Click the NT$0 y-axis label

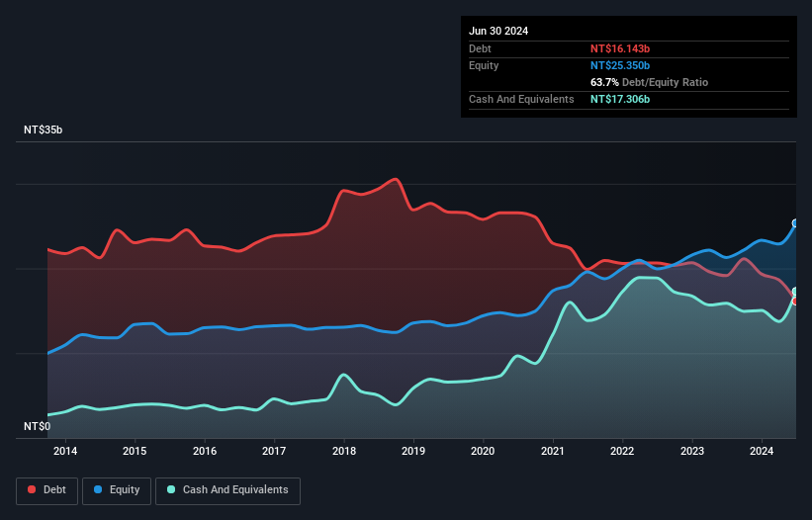(x=38, y=426)
